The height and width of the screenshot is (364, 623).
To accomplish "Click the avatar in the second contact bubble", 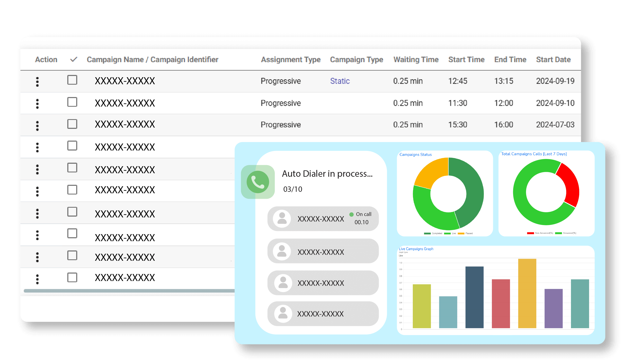I will 282,251.
